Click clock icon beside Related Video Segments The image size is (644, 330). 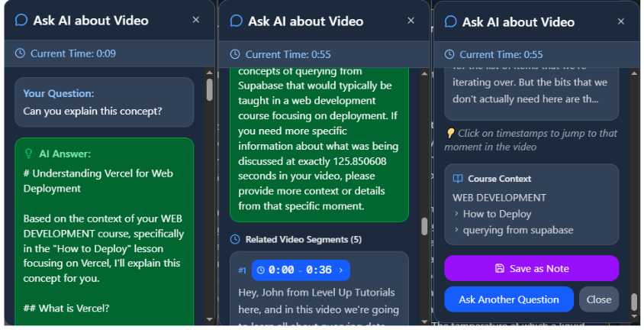click(235, 239)
